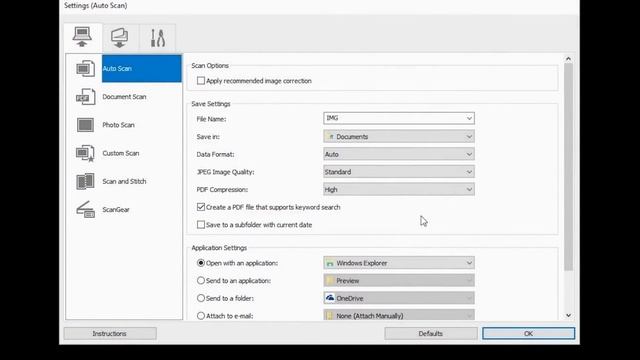Select Open with an application radio button

tap(201, 263)
